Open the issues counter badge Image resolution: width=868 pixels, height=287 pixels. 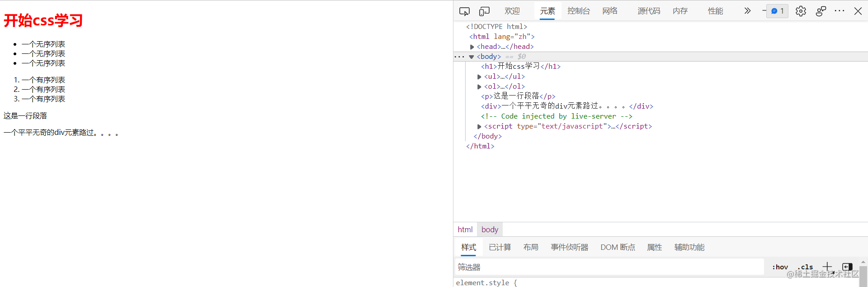777,11
